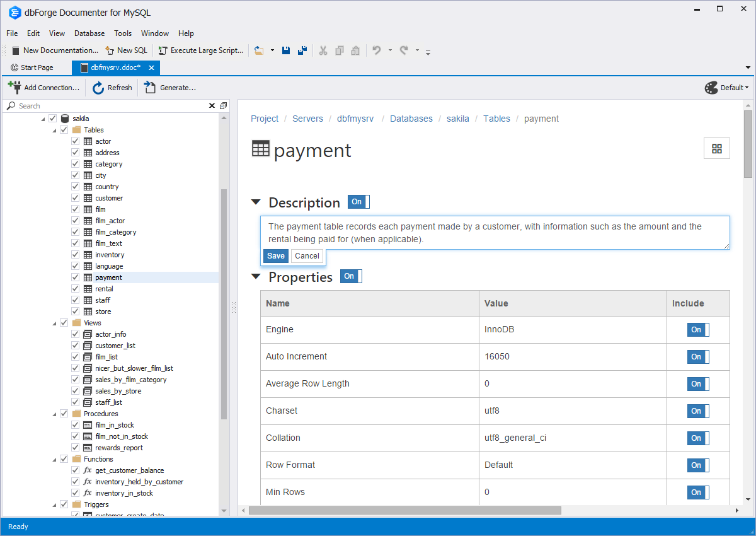This screenshot has height=536, width=756.
Task: Close the dbfmysrv.ddoc tab
Action: click(x=151, y=67)
